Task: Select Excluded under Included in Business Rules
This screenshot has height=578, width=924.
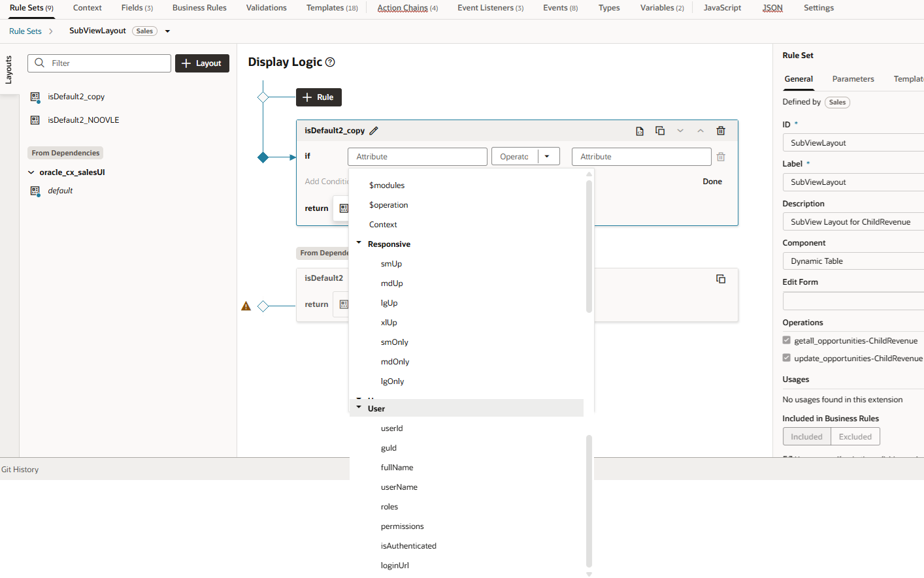Action: click(855, 436)
